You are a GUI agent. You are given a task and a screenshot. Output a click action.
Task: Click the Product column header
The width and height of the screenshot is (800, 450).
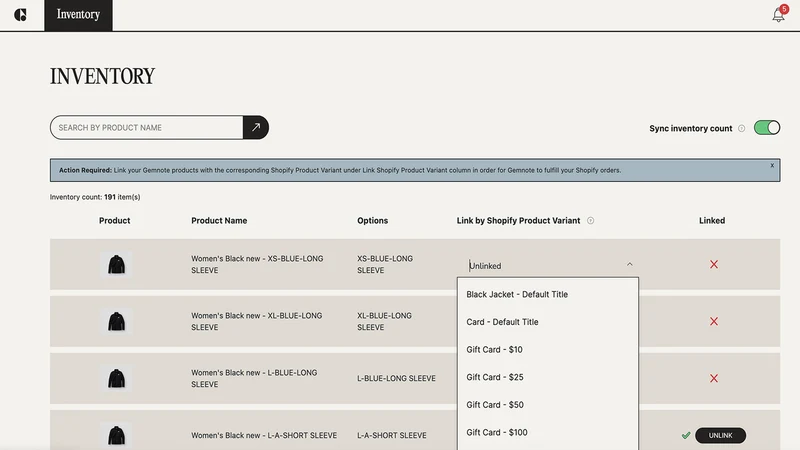click(114, 220)
